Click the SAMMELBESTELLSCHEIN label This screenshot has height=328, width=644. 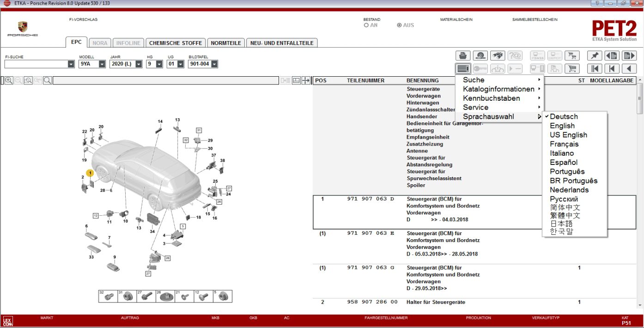(535, 20)
